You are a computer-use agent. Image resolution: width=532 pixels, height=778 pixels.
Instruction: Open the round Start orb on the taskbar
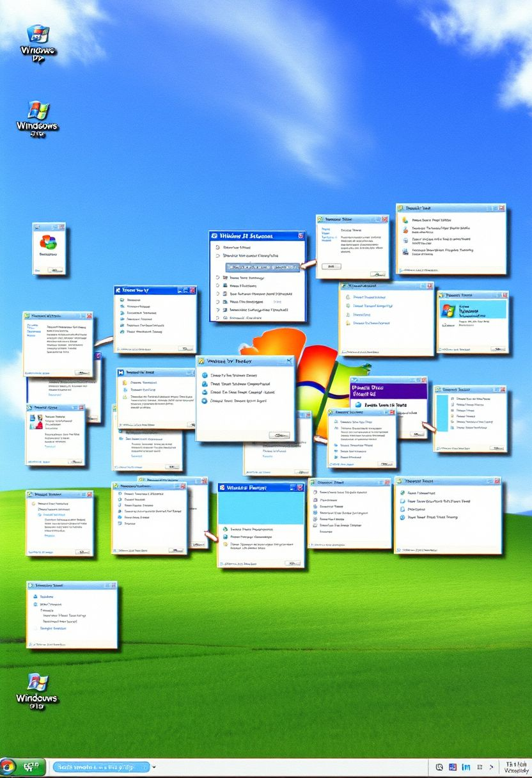[x=8, y=766]
